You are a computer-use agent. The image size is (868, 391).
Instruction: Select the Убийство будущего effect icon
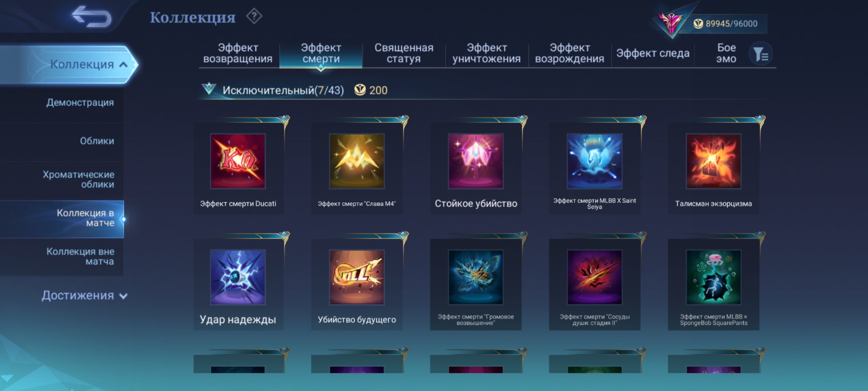[x=357, y=277]
